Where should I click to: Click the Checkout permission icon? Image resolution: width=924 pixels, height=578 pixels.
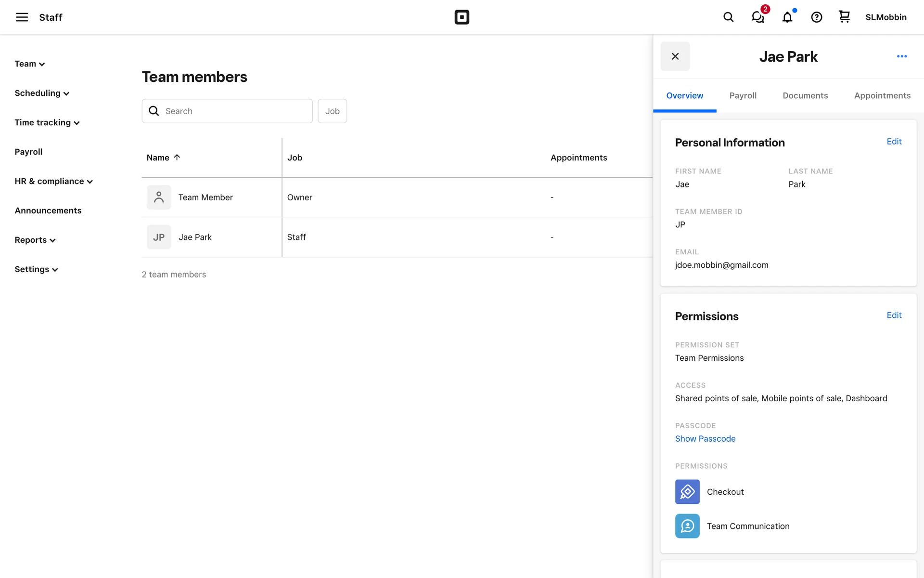687,491
